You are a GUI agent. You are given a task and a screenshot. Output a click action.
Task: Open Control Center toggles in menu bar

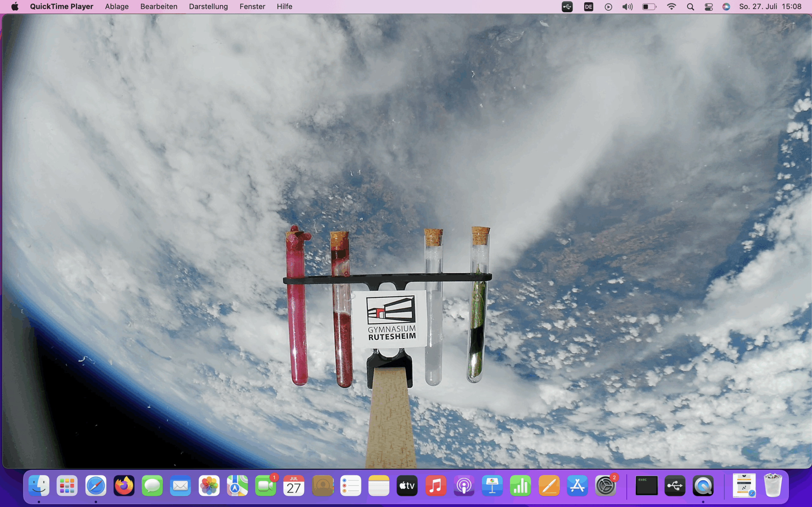coord(708,7)
